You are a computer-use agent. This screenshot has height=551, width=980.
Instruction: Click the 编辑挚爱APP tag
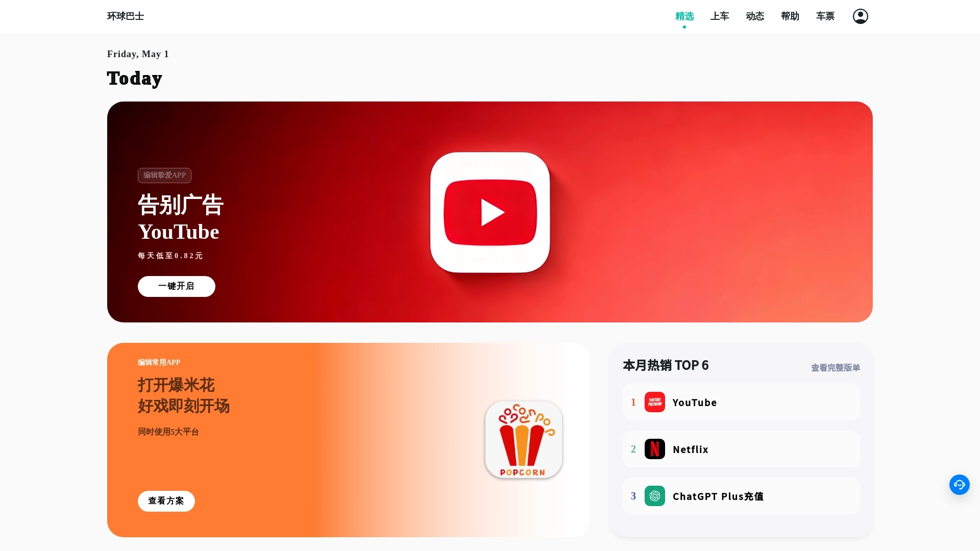(x=164, y=176)
